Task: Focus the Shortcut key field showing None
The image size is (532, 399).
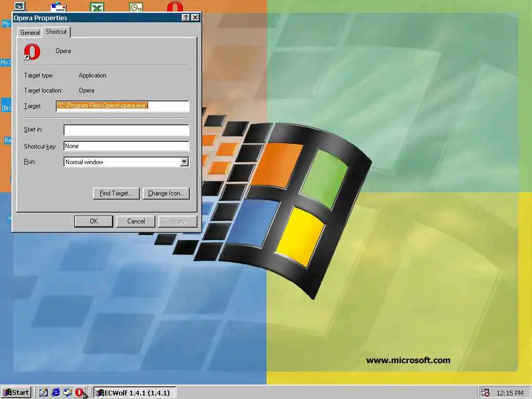Action: coord(126,146)
